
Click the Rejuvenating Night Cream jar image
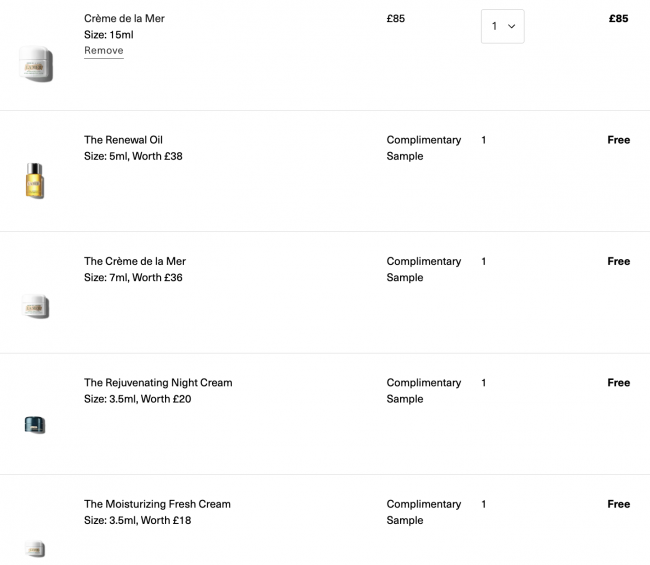click(x=35, y=425)
